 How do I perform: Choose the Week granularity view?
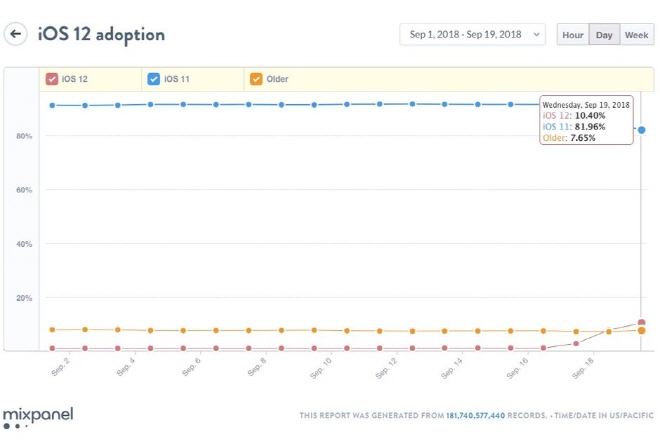click(x=636, y=35)
